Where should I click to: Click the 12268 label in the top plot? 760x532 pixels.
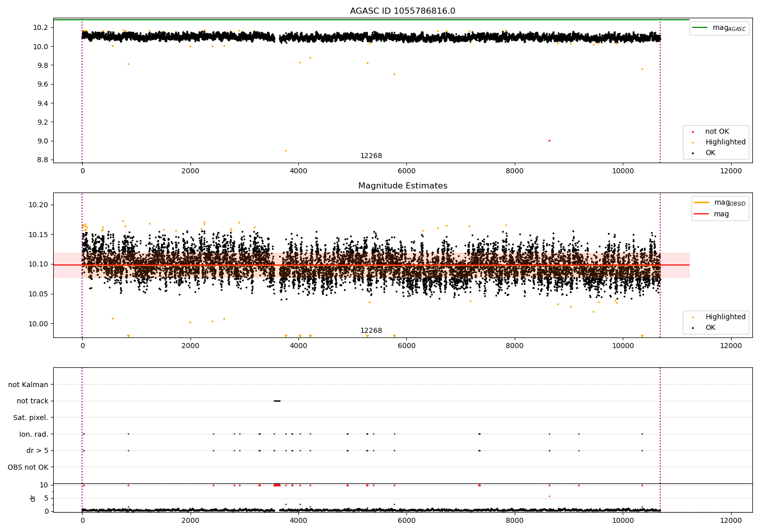[371, 156]
